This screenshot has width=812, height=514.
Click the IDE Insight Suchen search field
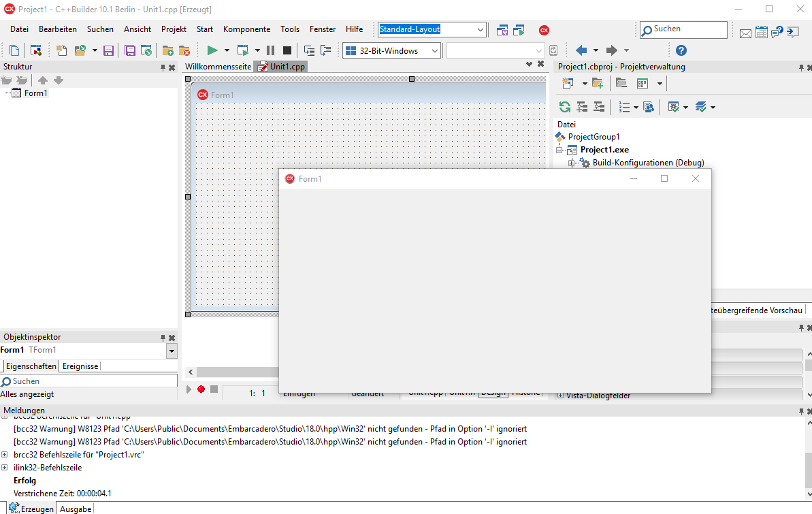tap(683, 29)
